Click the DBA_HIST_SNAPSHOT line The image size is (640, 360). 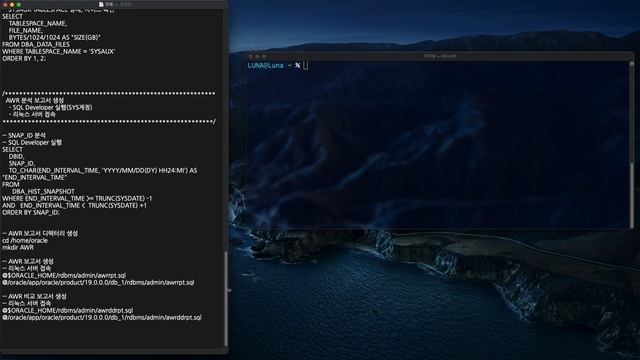pyautogui.click(x=43, y=191)
